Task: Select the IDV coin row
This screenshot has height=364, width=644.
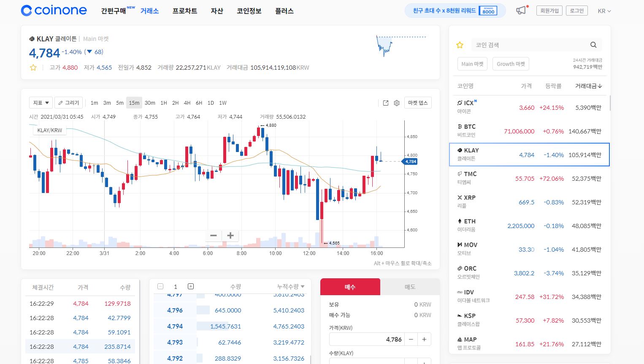Action: 530,296
